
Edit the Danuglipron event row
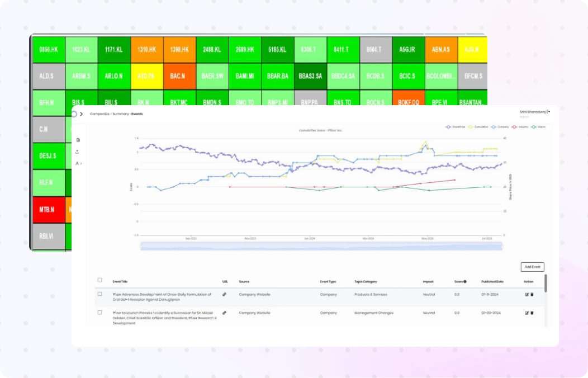[527, 295]
